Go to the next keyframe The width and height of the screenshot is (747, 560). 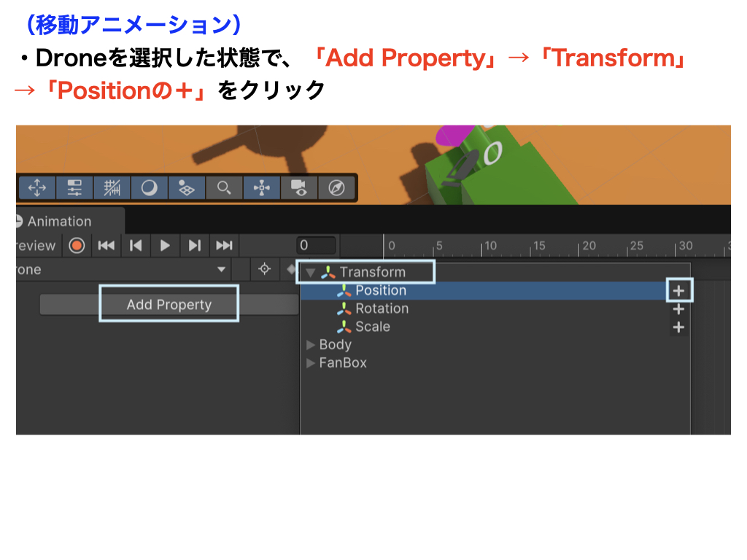[x=195, y=246]
